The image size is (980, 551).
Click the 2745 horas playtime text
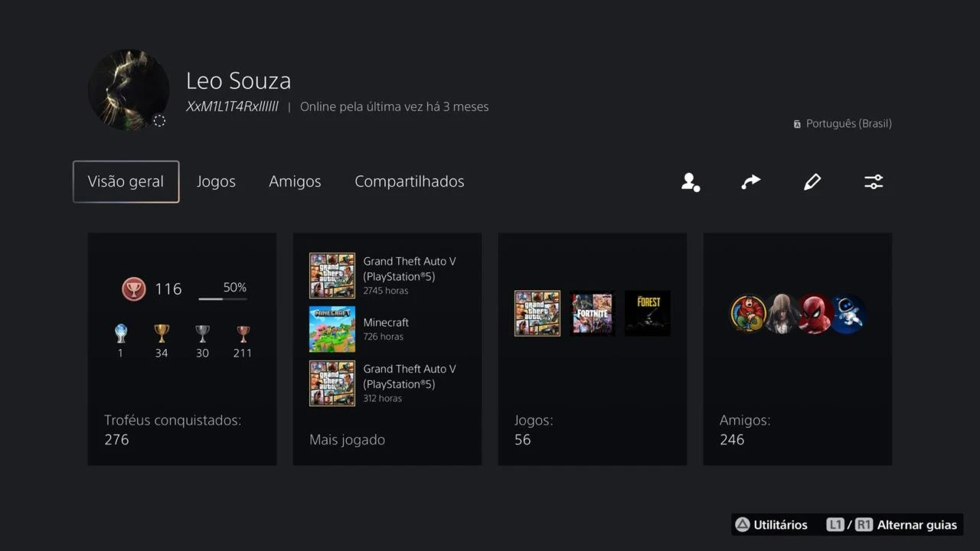386,291
